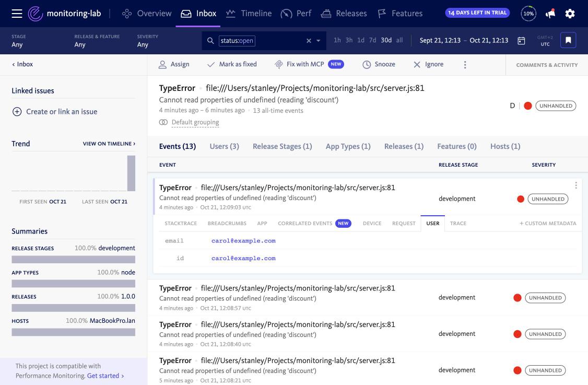Open the first event's options menu
Image resolution: width=588 pixels, height=385 pixels.
[575, 185]
